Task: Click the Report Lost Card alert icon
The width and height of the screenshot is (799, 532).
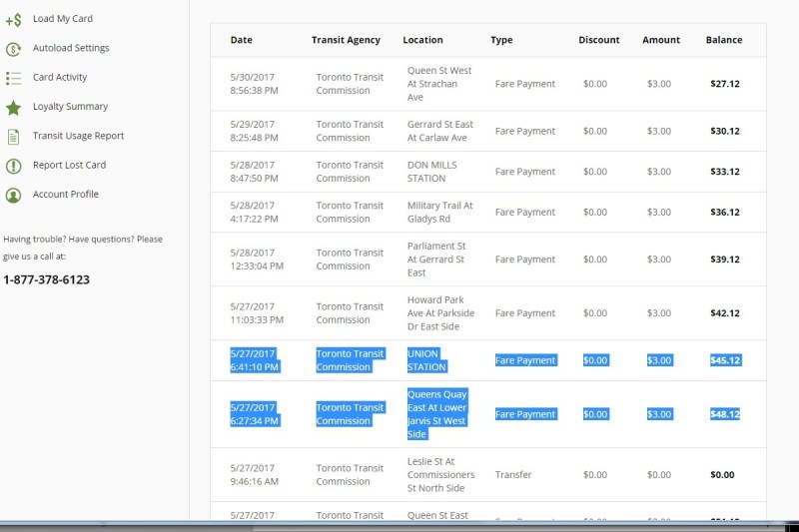Action: 13,166
